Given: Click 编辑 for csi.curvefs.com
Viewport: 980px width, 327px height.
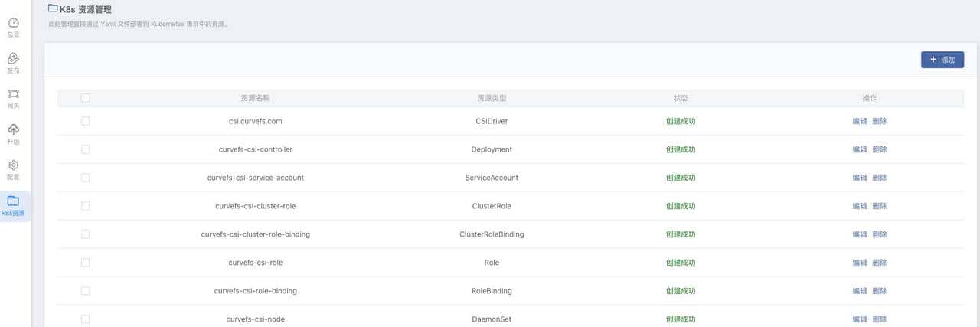Looking at the screenshot, I should coord(860,121).
